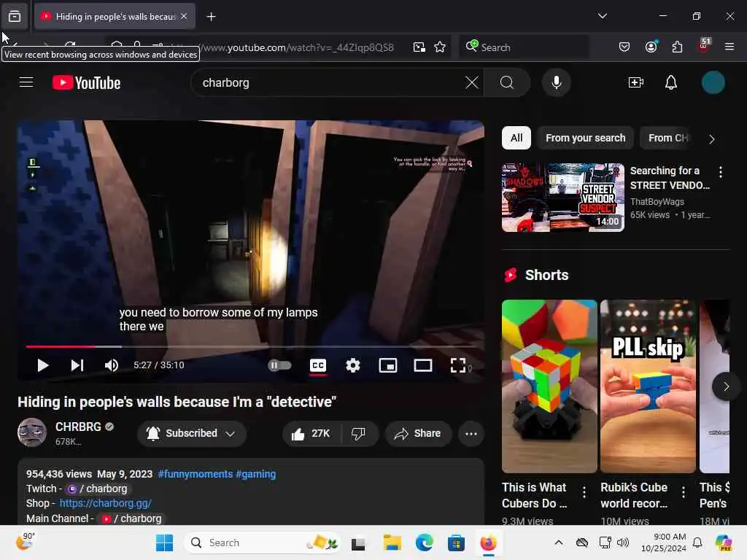This screenshot has width=747, height=560.
Task: Open File Explorer from taskbar
Action: 392,542
